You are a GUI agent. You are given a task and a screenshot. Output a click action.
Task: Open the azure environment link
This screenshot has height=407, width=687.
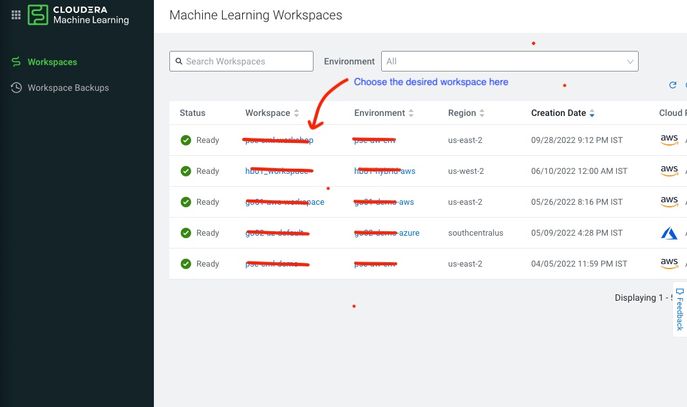386,233
